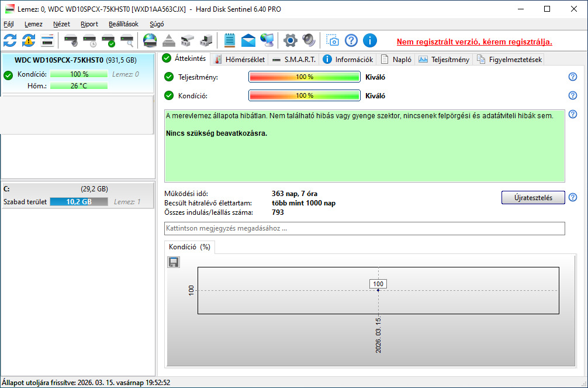Click the two stacked drives icon
Image resolution: width=588 pixels, height=388 pixels.
[187, 40]
